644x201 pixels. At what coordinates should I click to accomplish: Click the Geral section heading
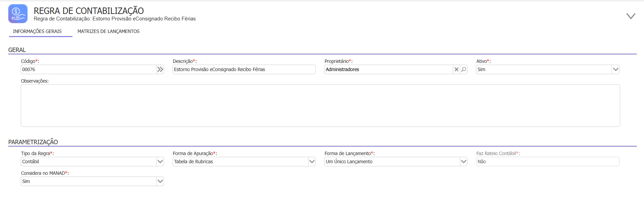coord(17,50)
